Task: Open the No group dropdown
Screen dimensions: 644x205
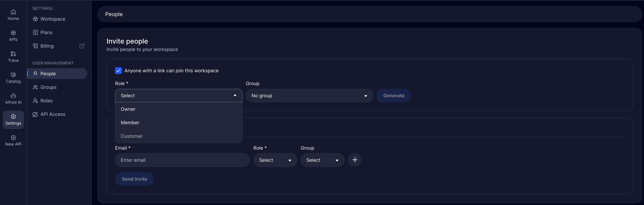Action: [309, 96]
